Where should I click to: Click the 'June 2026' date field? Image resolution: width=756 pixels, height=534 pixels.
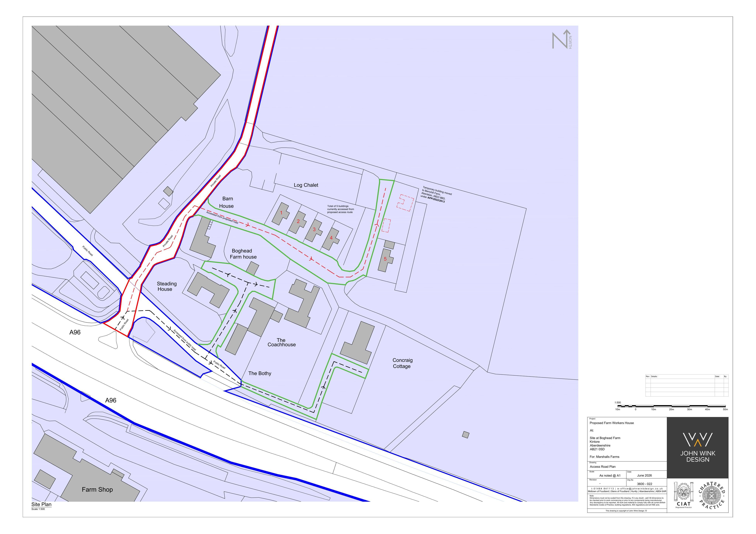click(644, 476)
